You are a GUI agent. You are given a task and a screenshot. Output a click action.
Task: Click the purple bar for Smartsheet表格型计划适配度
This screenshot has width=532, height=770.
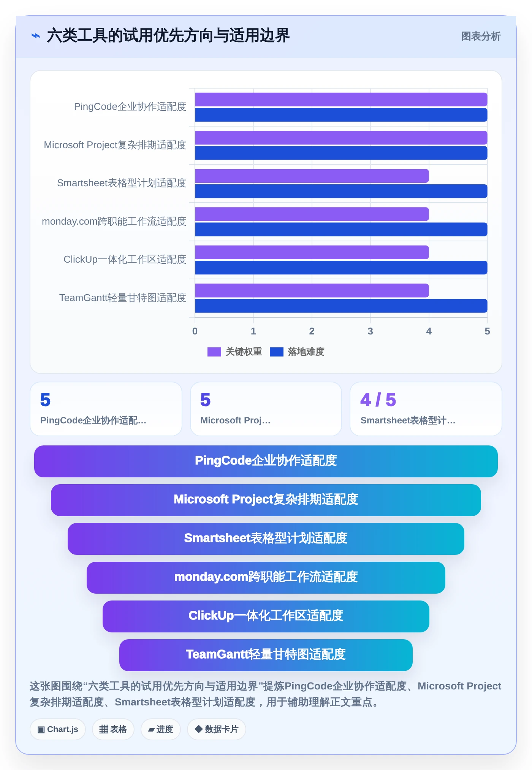tap(312, 176)
